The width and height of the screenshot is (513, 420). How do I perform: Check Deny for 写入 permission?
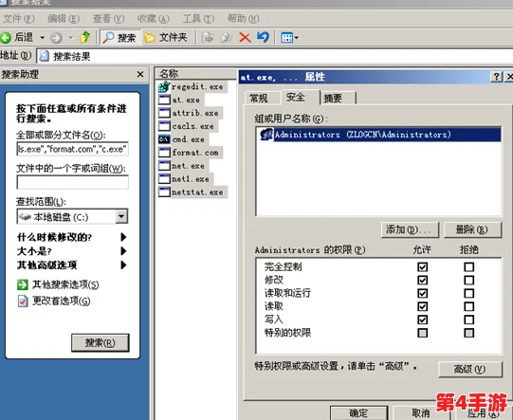coord(468,320)
